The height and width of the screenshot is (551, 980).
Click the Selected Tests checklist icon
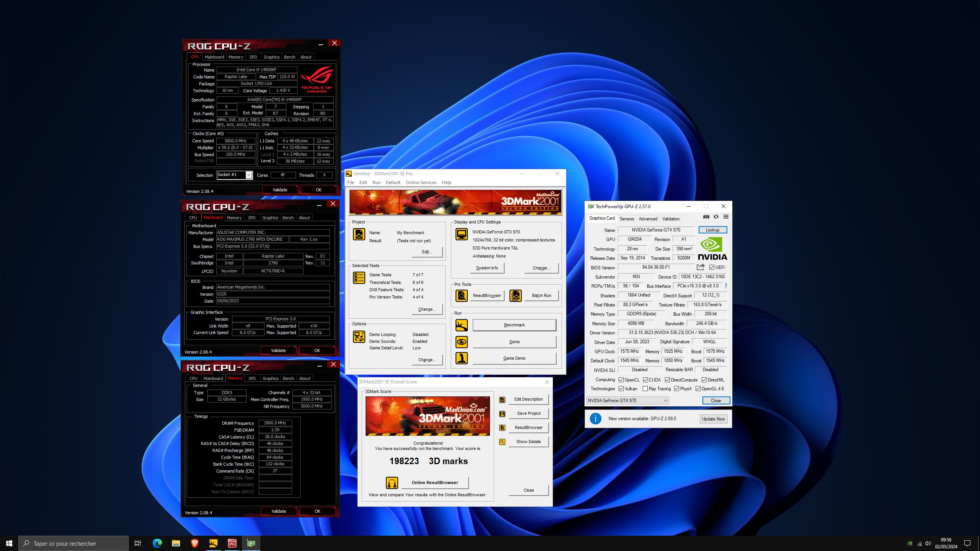tap(359, 278)
